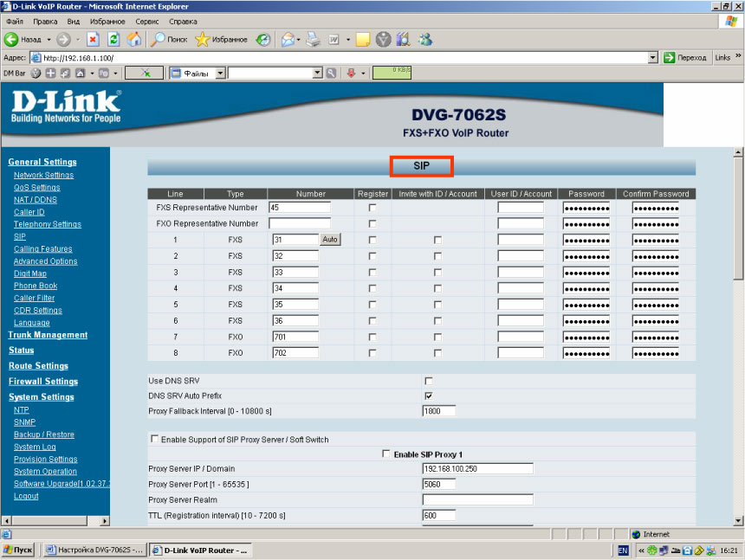Expand the Файлы dropdown in DM Bar

point(220,74)
